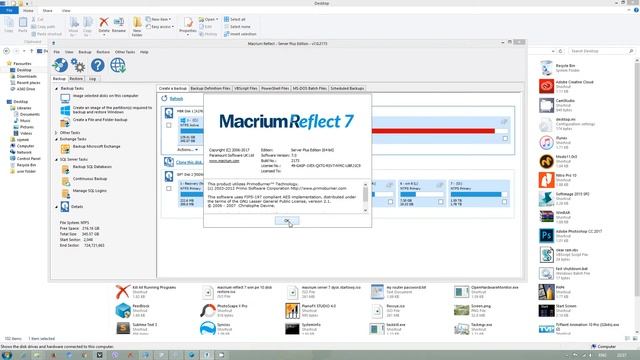Screen dimensions: 640x360
Task: Click the Refresh link
Action: click(x=176, y=99)
